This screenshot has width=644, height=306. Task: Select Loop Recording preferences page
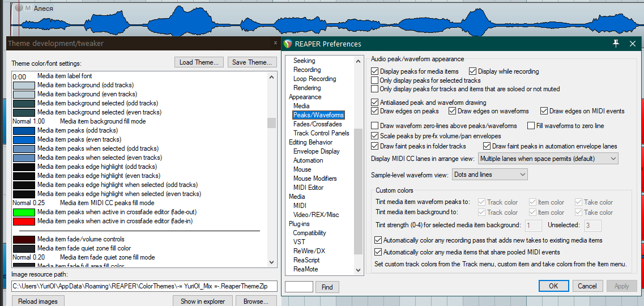(x=314, y=79)
